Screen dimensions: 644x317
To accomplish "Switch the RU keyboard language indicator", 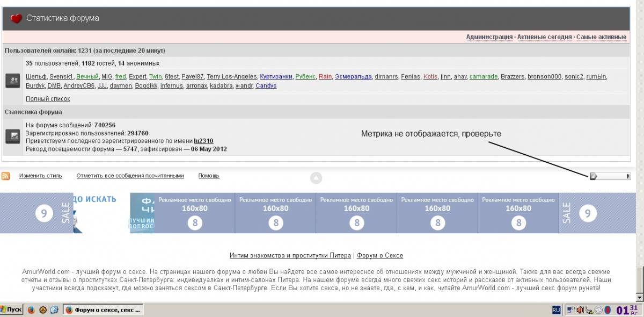I will click(557, 310).
